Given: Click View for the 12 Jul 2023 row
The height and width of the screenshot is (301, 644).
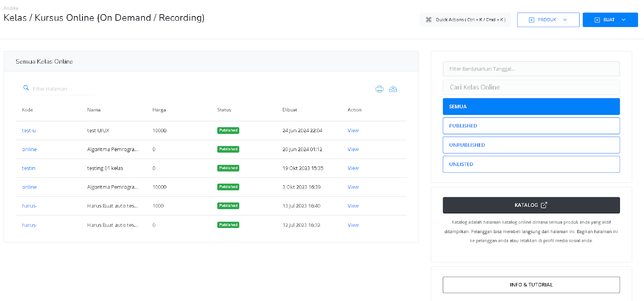Looking at the screenshot, I should pyautogui.click(x=353, y=225).
